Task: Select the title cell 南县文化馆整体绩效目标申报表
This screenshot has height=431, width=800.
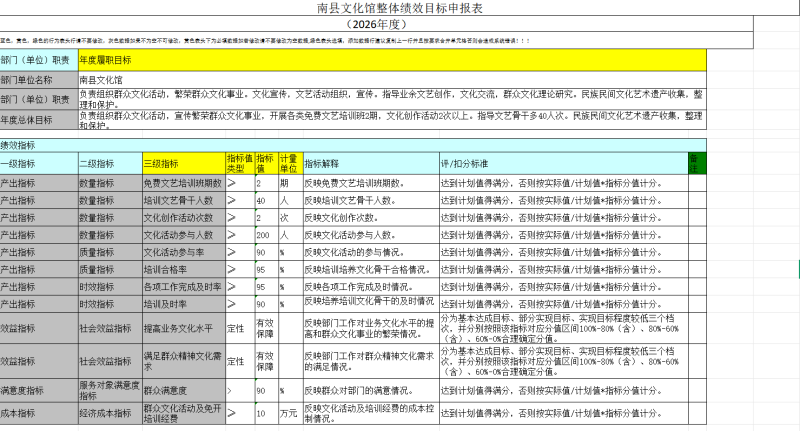Action: 399,8
